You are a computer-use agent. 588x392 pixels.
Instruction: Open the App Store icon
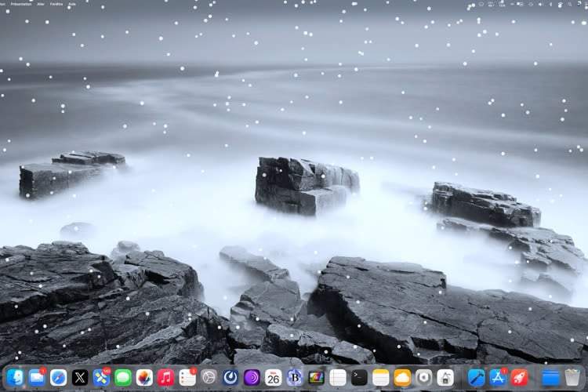[498, 377]
